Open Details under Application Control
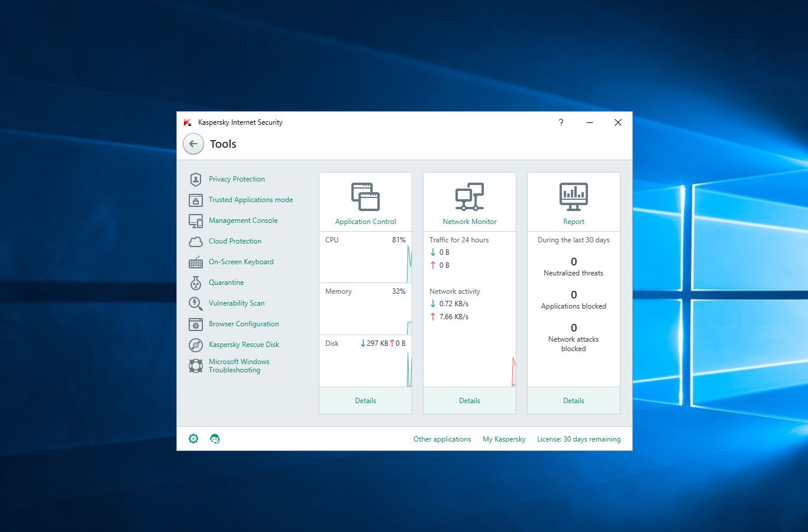 [366, 401]
